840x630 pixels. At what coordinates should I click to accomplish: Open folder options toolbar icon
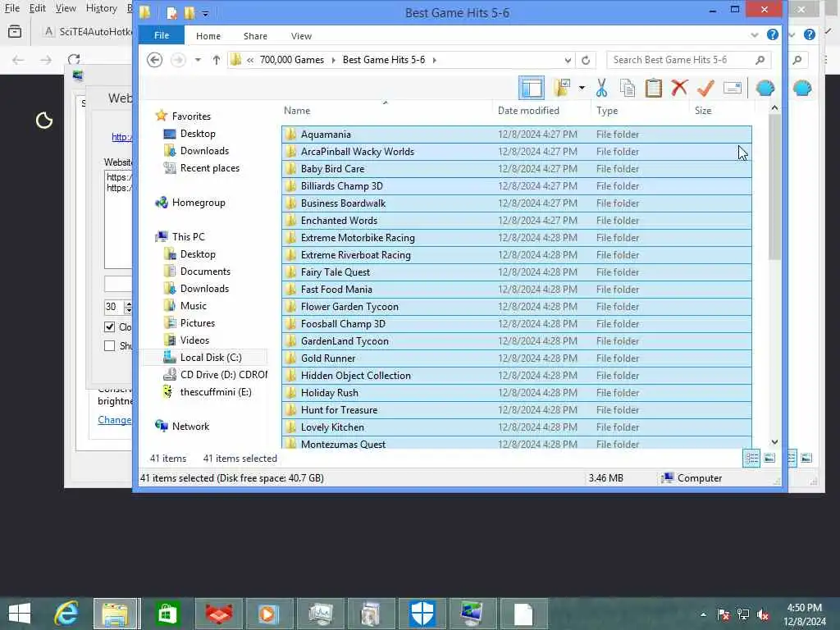pos(562,88)
